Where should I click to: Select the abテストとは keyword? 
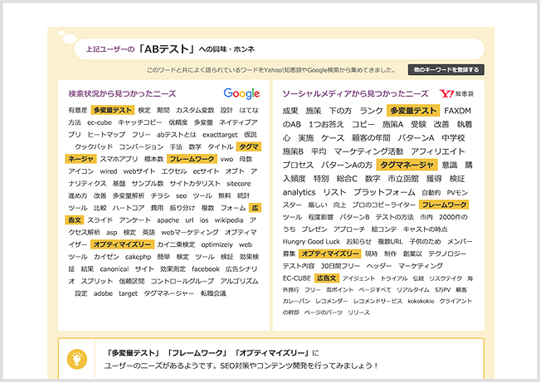pyautogui.click(x=176, y=135)
